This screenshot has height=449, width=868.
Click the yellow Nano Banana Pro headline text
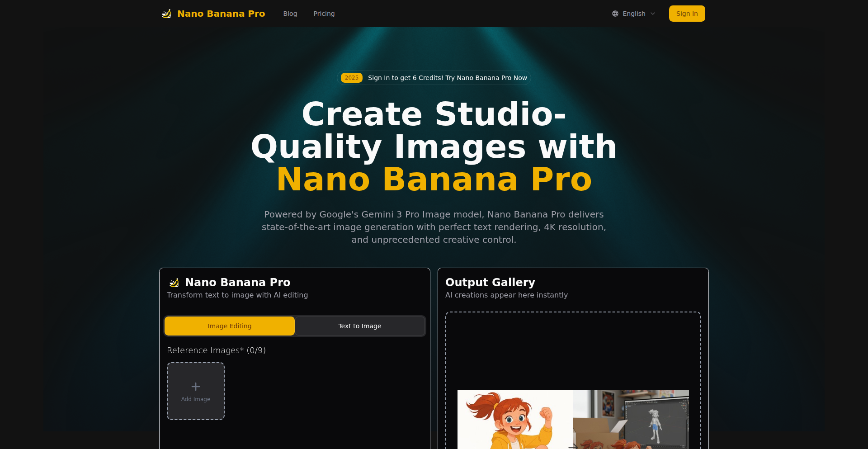(434, 180)
